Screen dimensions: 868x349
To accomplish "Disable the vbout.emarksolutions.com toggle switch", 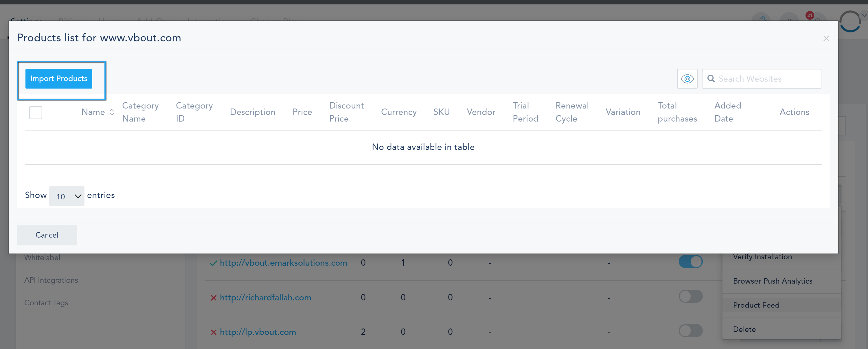I will (690, 262).
